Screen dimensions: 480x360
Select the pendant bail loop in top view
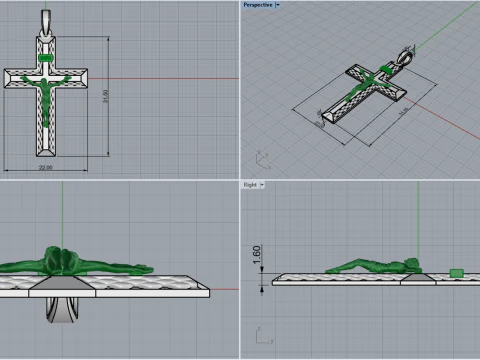click(x=46, y=23)
